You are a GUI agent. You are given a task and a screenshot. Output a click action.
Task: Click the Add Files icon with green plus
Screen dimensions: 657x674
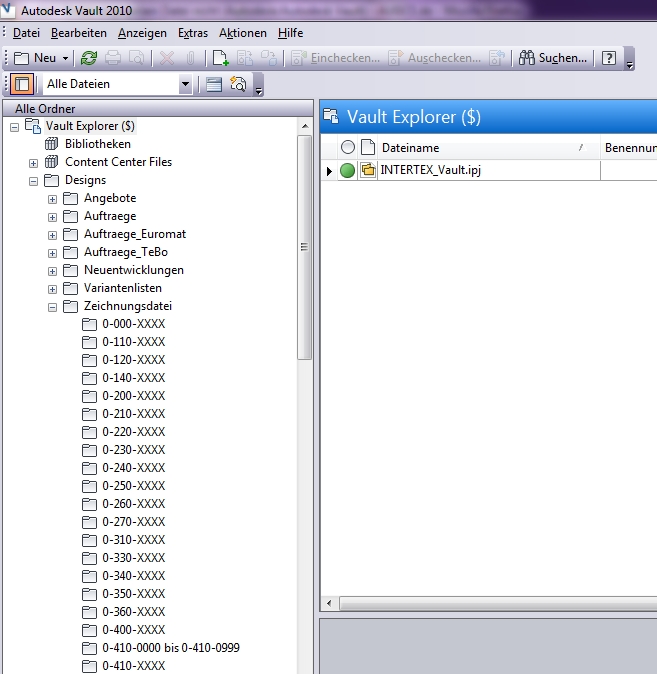click(221, 58)
